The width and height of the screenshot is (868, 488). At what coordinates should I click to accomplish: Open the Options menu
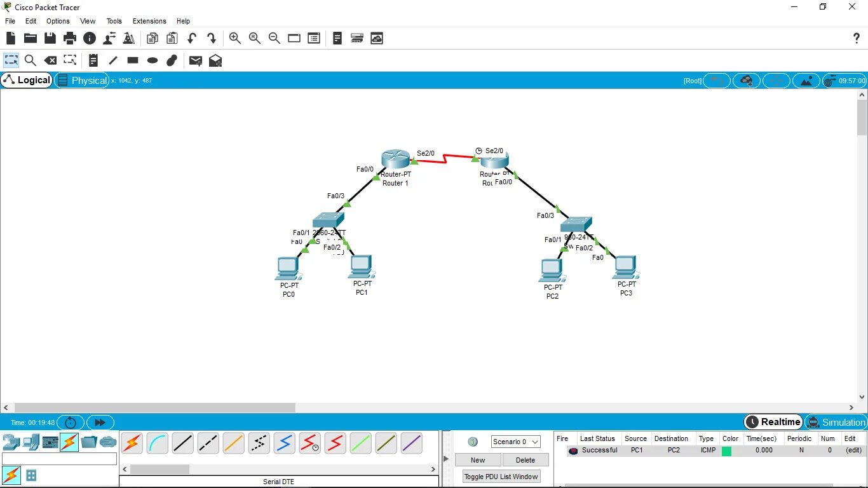point(58,21)
